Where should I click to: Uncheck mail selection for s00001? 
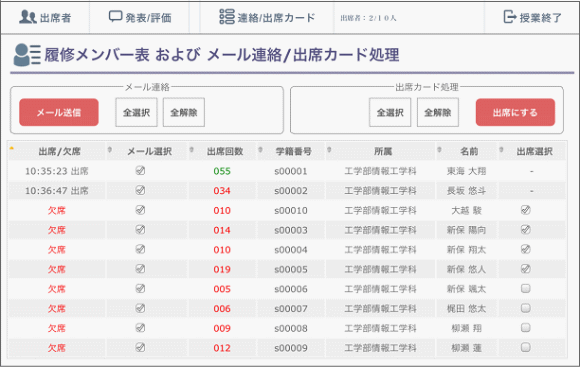[x=140, y=171]
